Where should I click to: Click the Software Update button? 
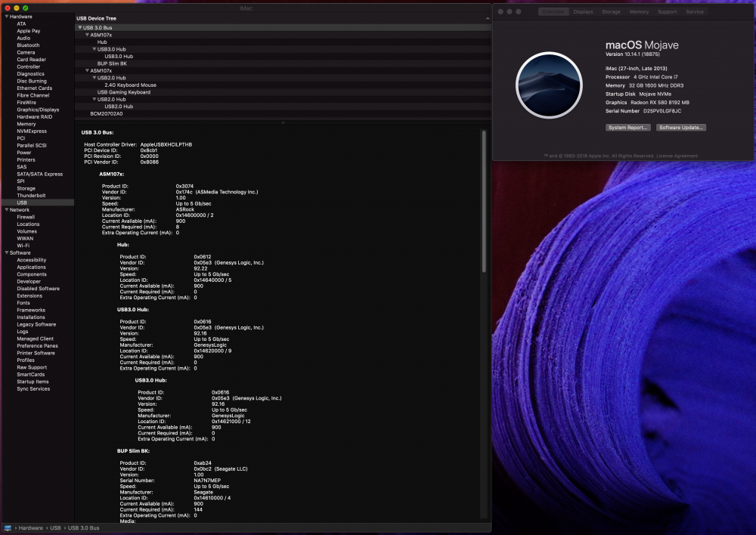(x=681, y=127)
